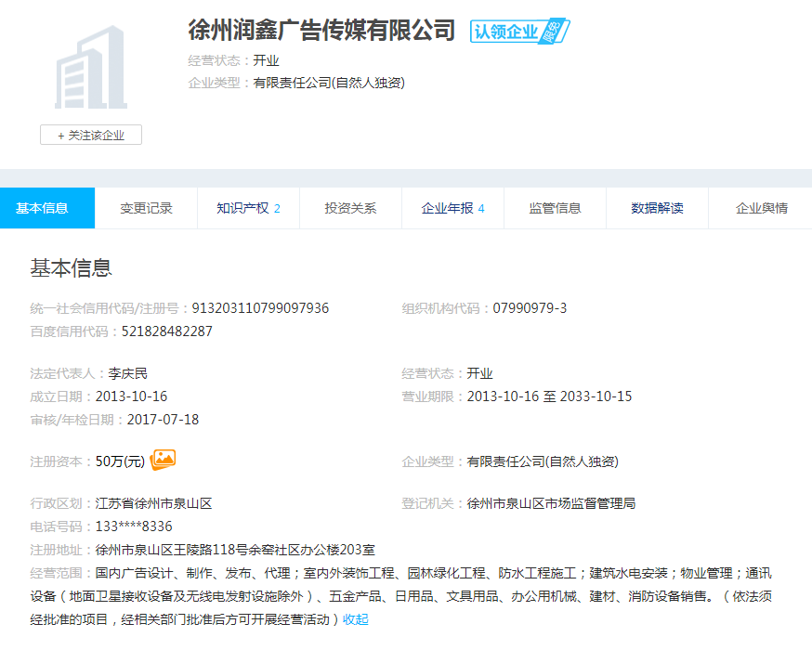Click the 认领企业 badge

coord(518,32)
